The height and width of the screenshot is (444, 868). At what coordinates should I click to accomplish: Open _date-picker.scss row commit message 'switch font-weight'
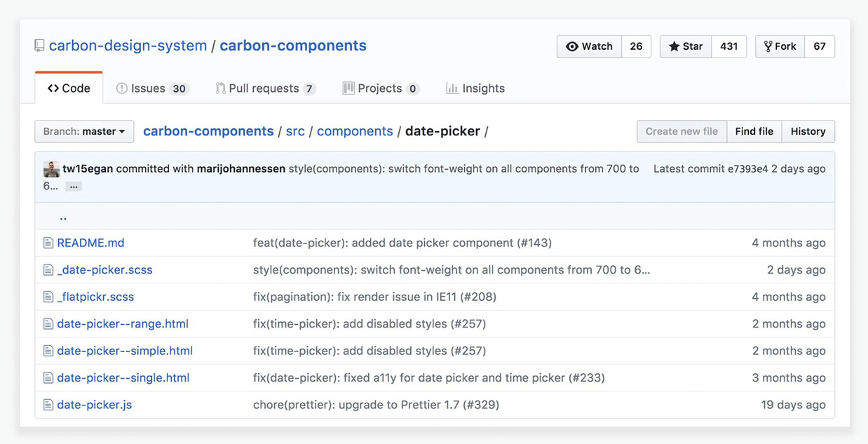pyautogui.click(x=452, y=270)
